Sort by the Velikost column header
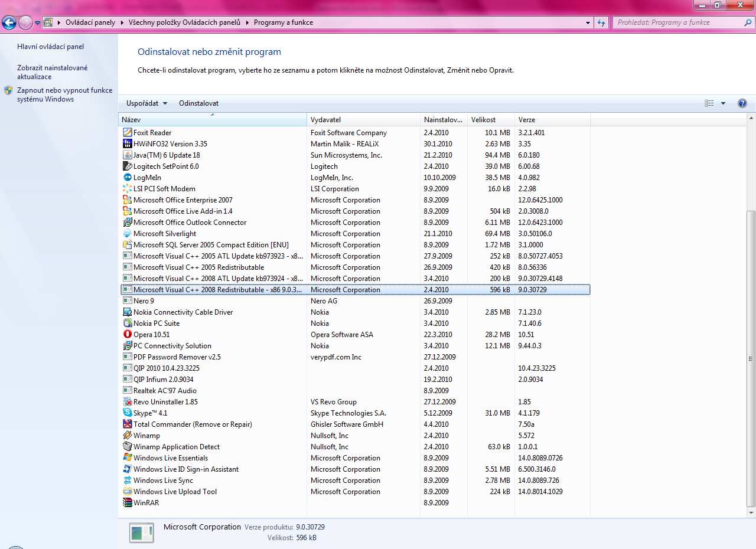756x549 pixels. tap(491, 120)
